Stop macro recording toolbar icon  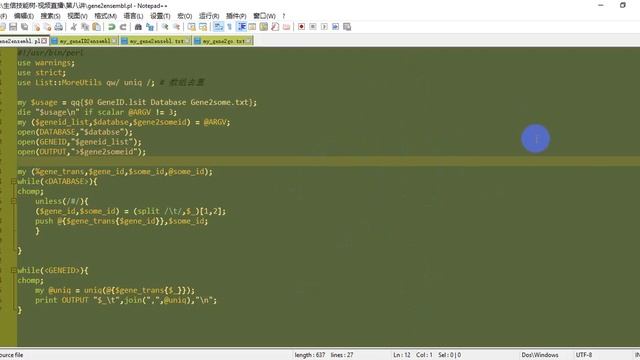click(x=313, y=27)
